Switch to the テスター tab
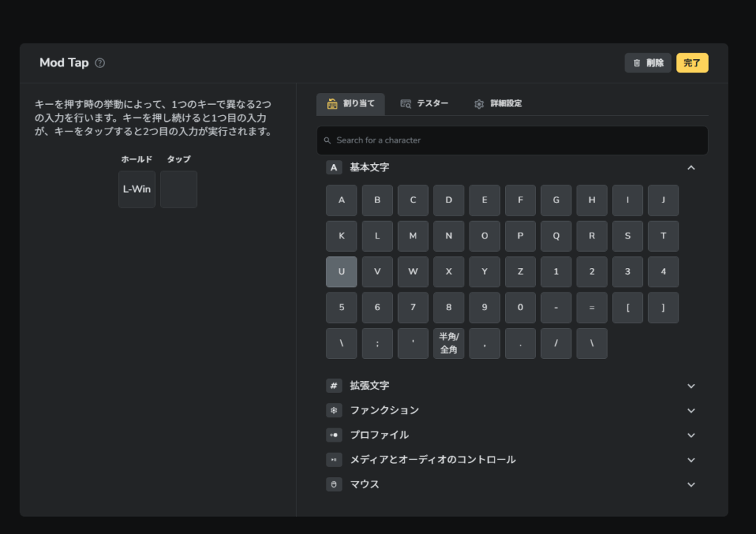 tap(425, 103)
